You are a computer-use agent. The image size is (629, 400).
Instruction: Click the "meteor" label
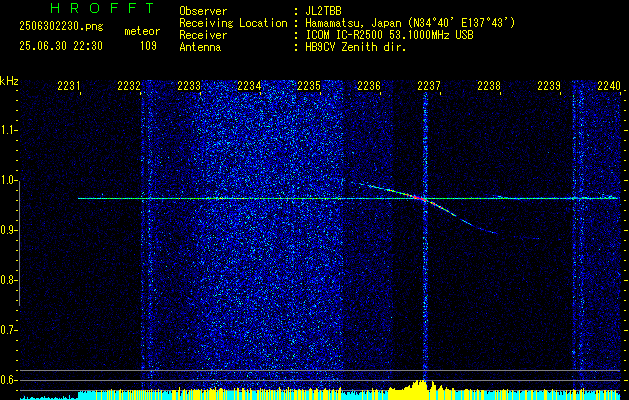pyautogui.click(x=142, y=31)
